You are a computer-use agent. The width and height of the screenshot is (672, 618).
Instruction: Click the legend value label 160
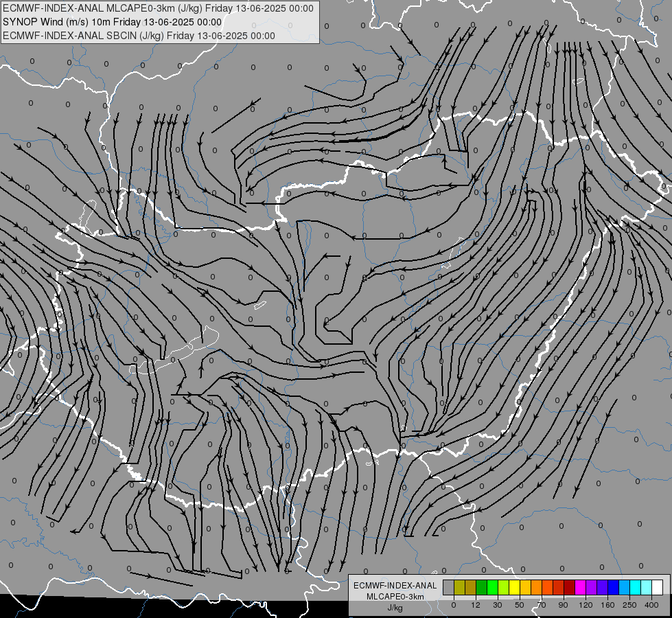click(607, 605)
